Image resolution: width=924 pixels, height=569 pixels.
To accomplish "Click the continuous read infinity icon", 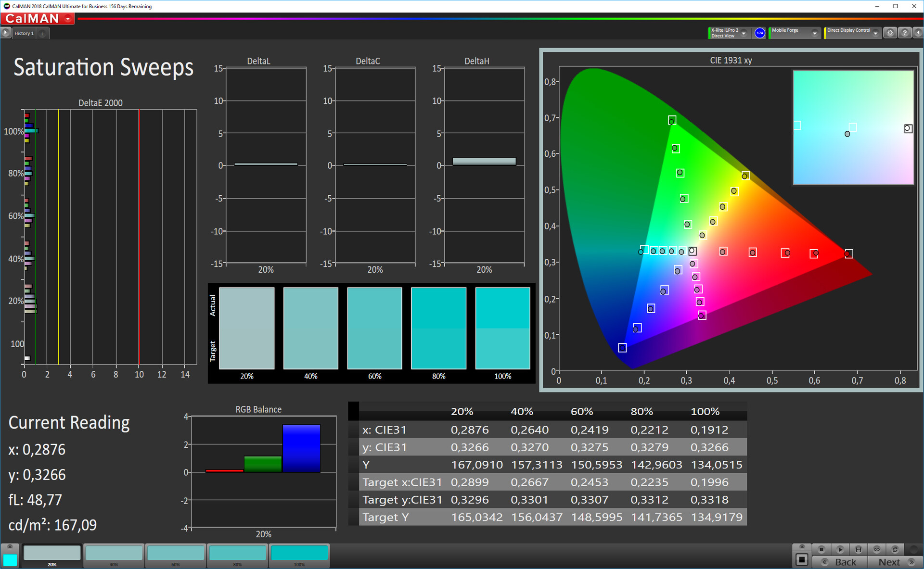I will (877, 549).
